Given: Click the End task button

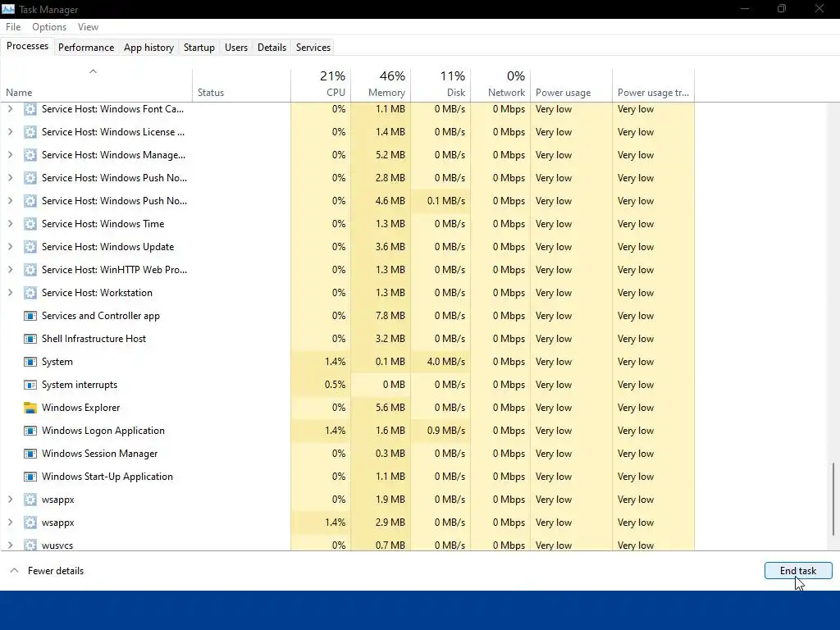Looking at the screenshot, I should (797, 571).
